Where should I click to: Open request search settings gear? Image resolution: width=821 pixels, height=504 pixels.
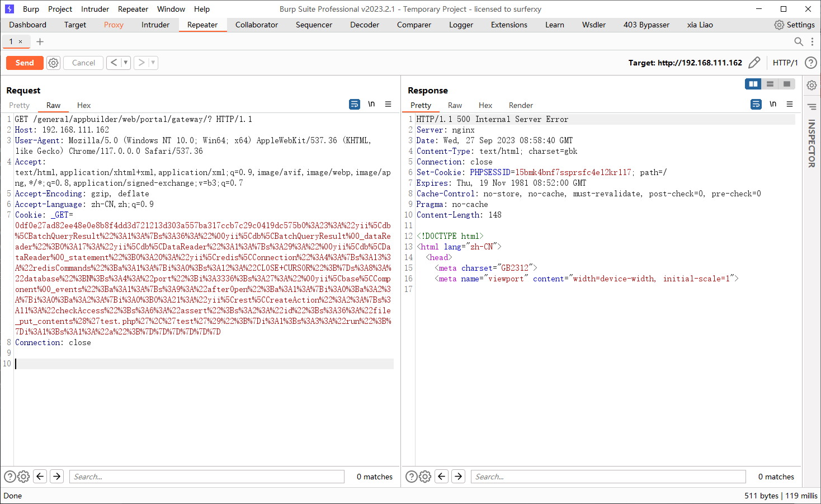[x=23, y=477]
